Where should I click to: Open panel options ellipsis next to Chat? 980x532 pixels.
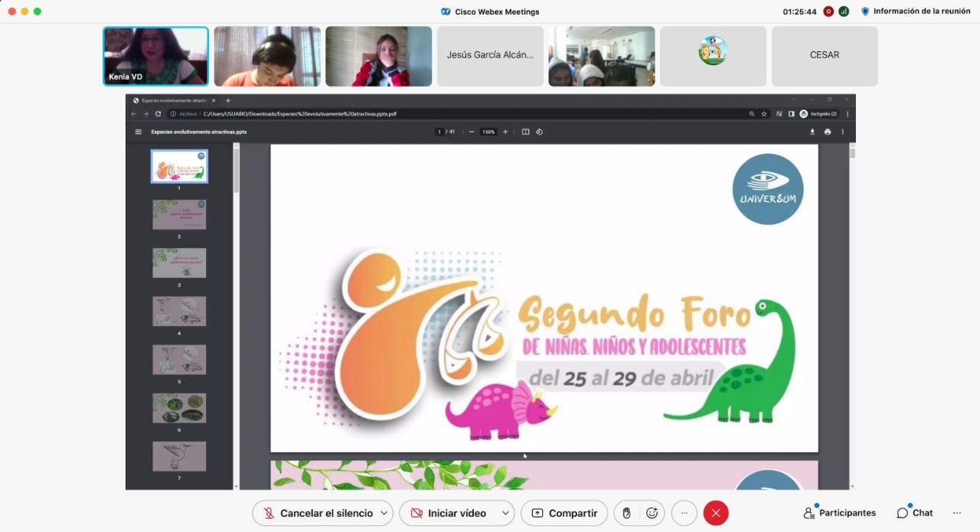956,513
